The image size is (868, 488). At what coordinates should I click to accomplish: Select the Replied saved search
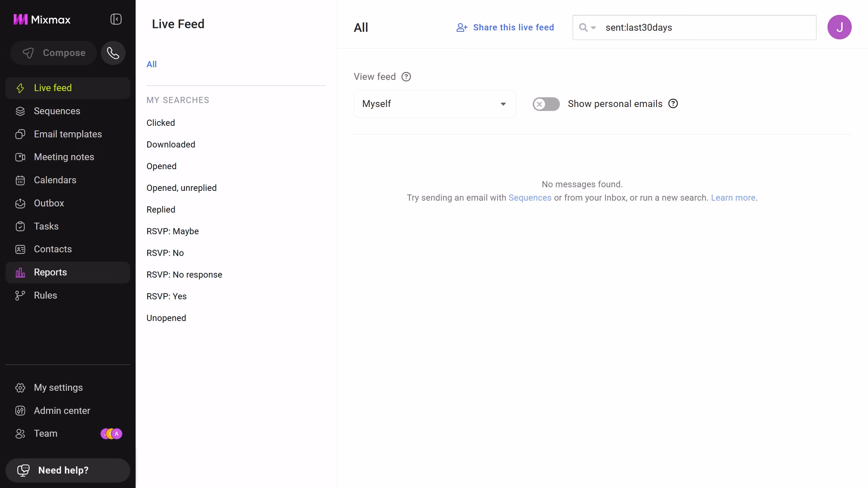pos(161,210)
